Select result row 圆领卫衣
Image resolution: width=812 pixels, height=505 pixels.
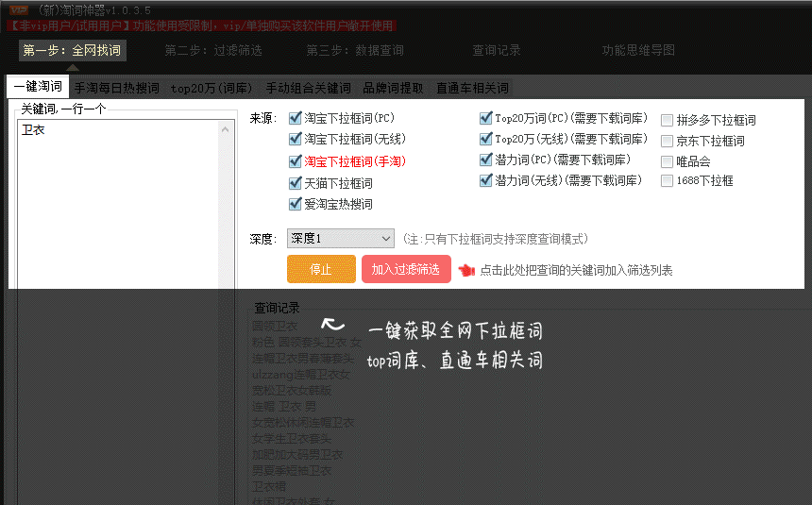[x=275, y=327]
